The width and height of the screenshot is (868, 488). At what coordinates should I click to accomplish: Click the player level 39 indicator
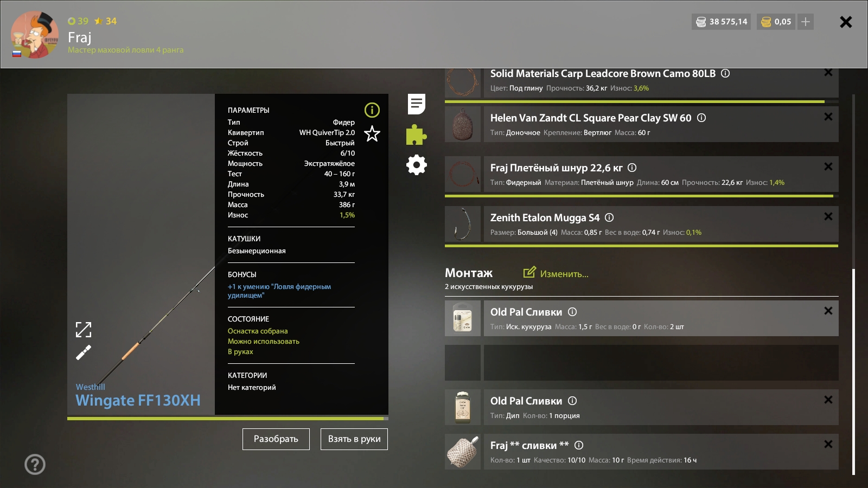[x=78, y=21]
